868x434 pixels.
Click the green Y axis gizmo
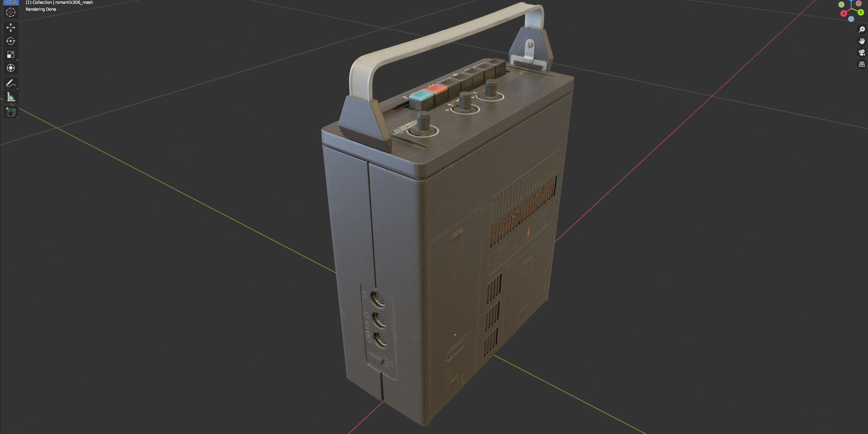coord(861,12)
